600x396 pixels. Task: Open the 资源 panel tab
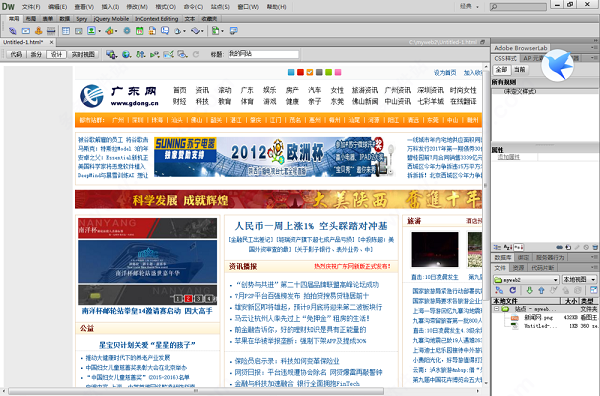tap(518, 268)
